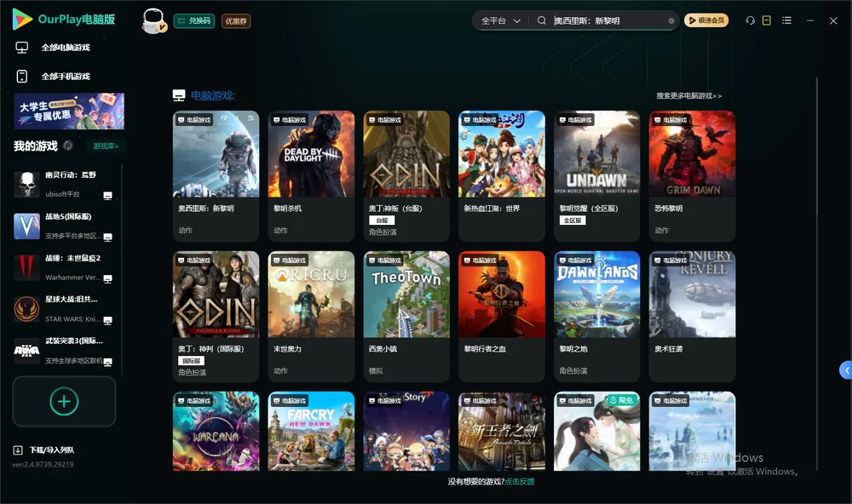Click the phone icon beside 全部手机游戏
Viewport: 852px width, 504px height.
[x=22, y=76]
